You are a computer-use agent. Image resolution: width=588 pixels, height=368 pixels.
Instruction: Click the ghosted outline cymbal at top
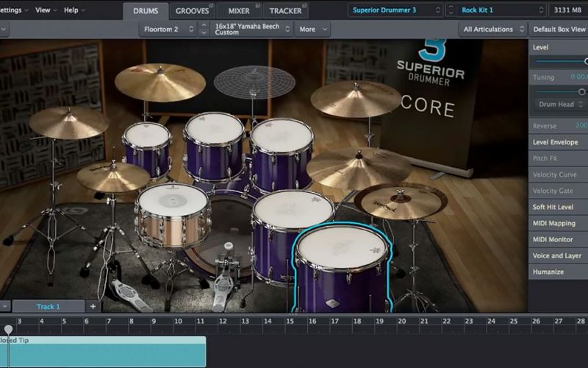coord(254,81)
